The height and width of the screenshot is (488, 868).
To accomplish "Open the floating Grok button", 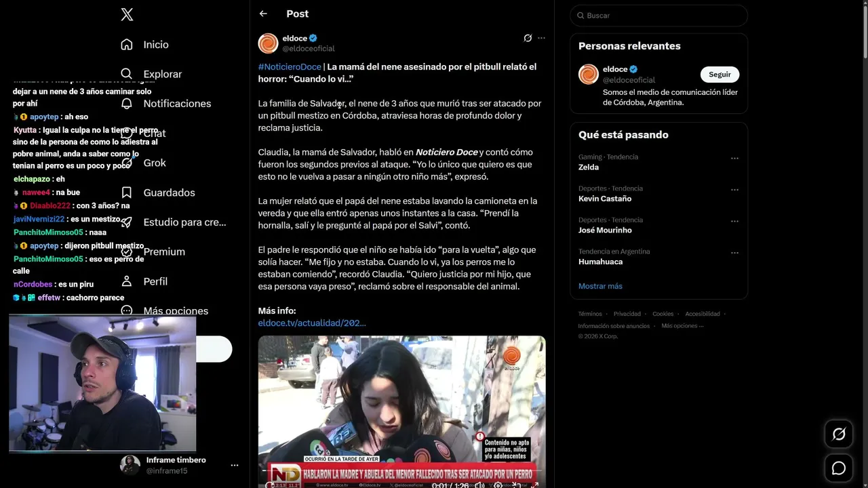I will tap(839, 434).
